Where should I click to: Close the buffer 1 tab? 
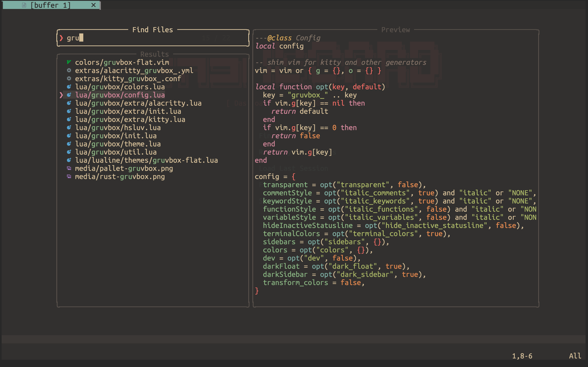click(93, 5)
